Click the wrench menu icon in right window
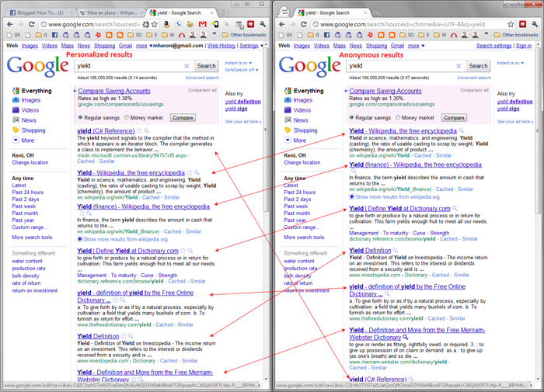The height and width of the screenshot is (392, 544). tap(535, 24)
